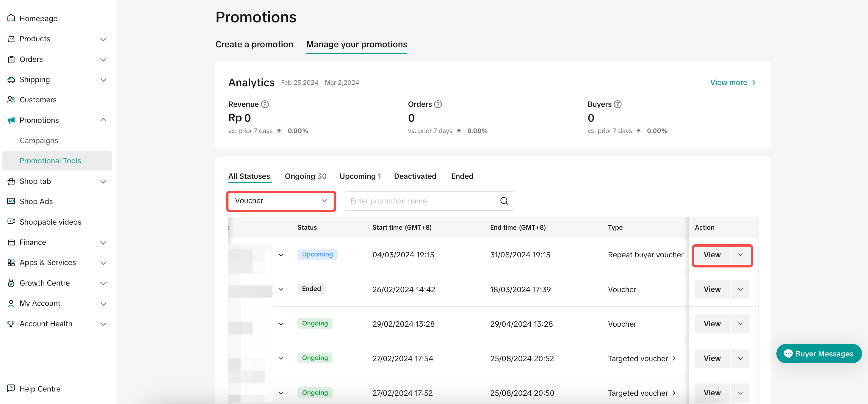The image size is (868, 404).
Task: Click the Buyers help question icon
Action: 617,104
